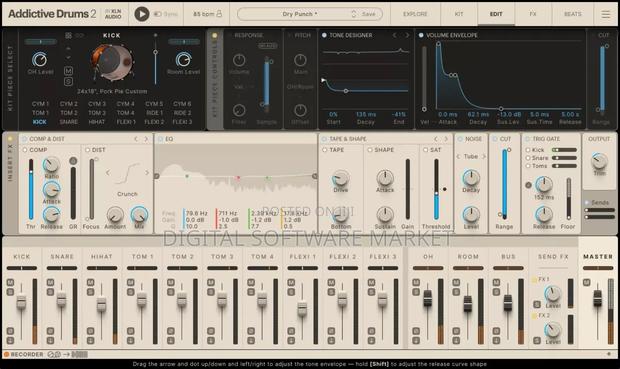
Task: Click the Tape Drive knob
Action: click(x=340, y=178)
